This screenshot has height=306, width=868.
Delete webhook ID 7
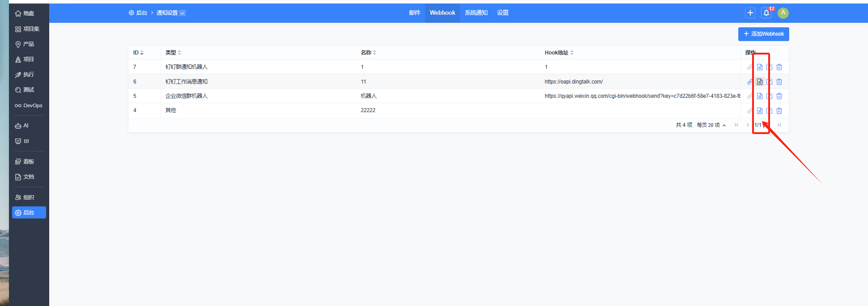click(x=779, y=67)
